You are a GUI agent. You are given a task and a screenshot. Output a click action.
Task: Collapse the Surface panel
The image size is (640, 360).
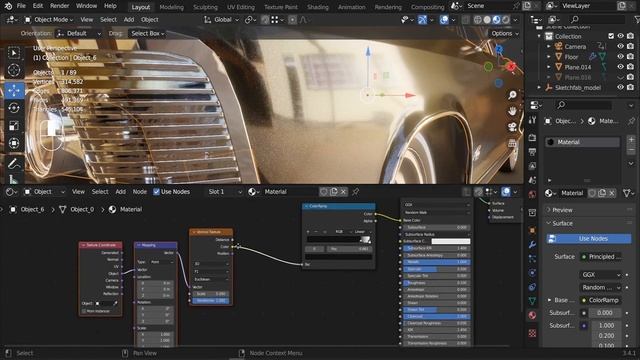(x=562, y=224)
